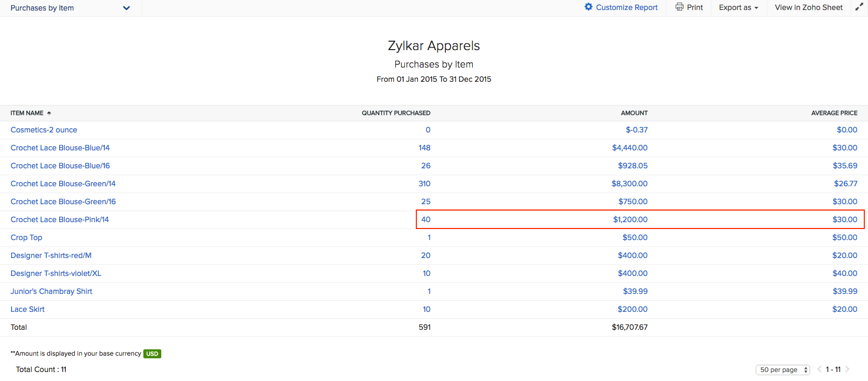Select the Crop Top item link
Image resolution: width=868 pixels, height=381 pixels.
[26, 237]
